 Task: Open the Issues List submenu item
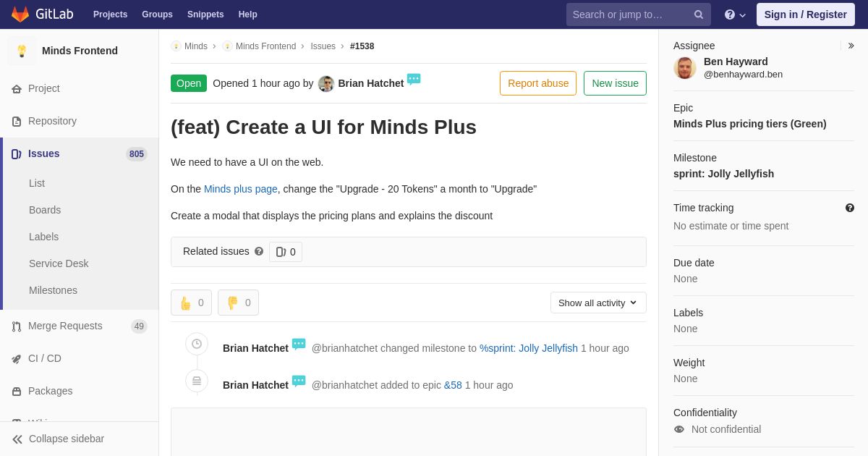[x=37, y=183]
